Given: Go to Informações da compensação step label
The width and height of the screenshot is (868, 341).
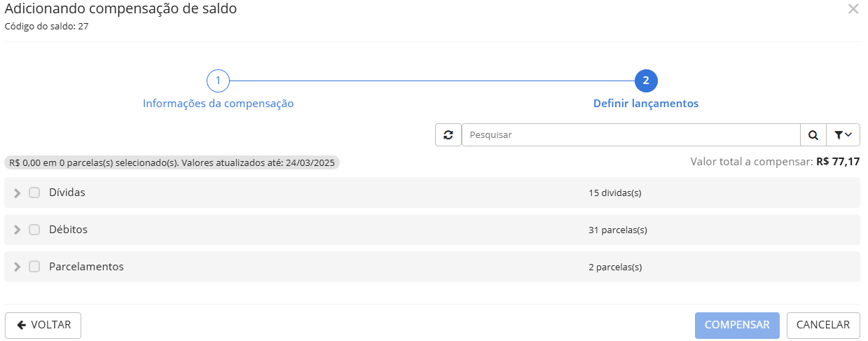Looking at the screenshot, I should pyautogui.click(x=218, y=104).
